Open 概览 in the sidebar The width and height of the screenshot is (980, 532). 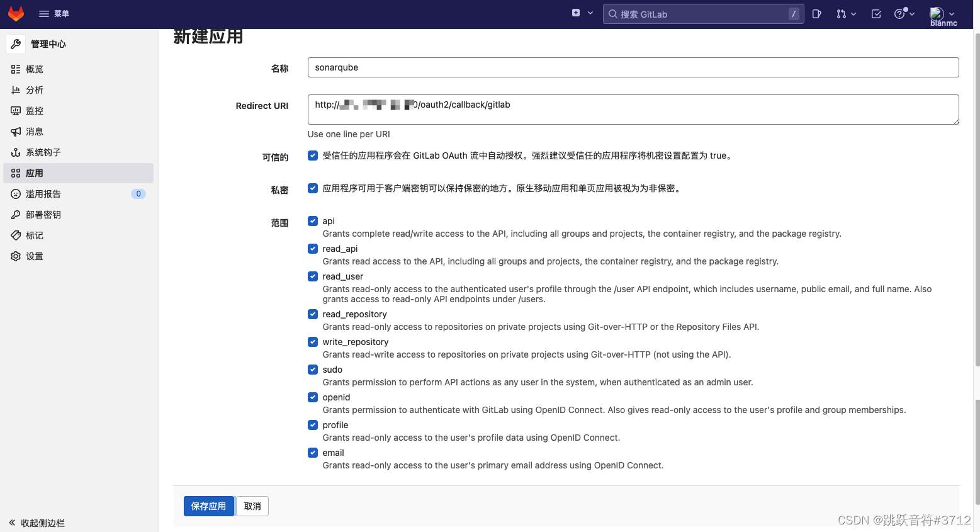point(79,69)
